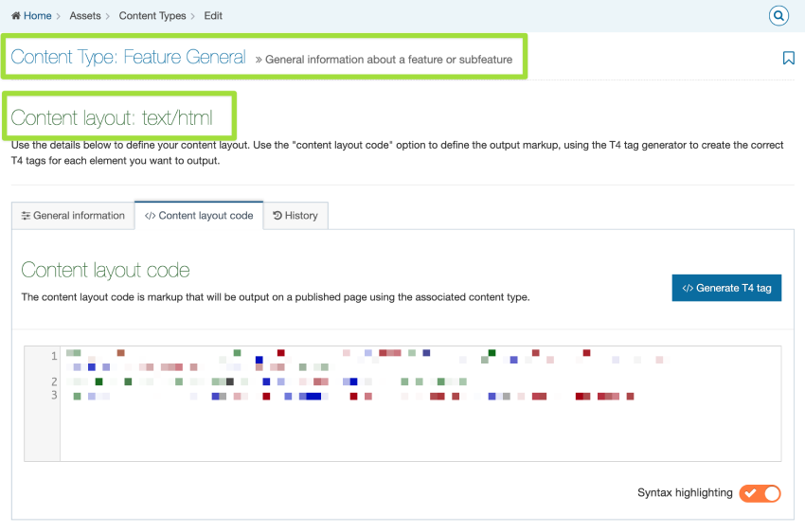Image resolution: width=805 pixels, height=532 pixels.
Task: Click line number 2 in gutter
Action: (x=54, y=381)
